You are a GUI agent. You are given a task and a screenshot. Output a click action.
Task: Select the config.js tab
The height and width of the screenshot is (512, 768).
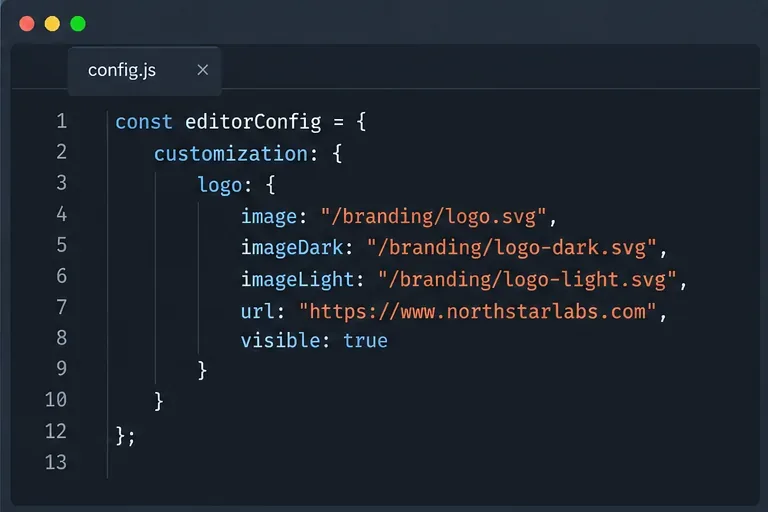[144, 71]
